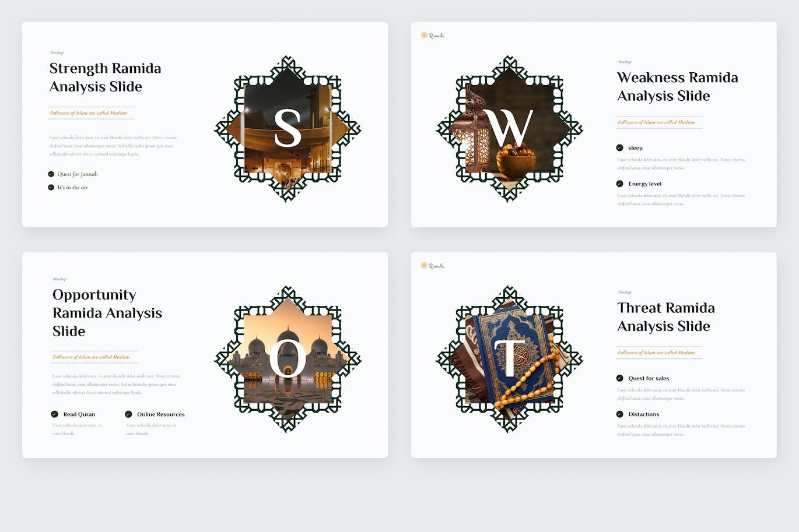
Task: Click description under Quest for sales
Action: tap(681, 394)
